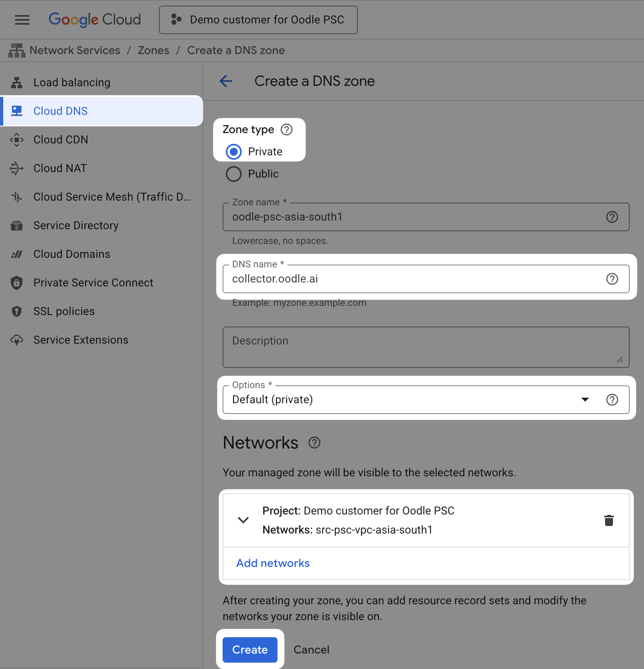The height and width of the screenshot is (669, 644).
Task: Open the Load balancing section icon
Action: (17, 83)
